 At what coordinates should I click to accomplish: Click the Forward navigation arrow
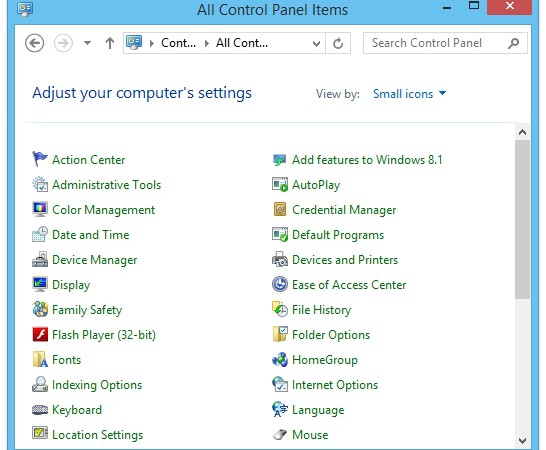coord(63,43)
